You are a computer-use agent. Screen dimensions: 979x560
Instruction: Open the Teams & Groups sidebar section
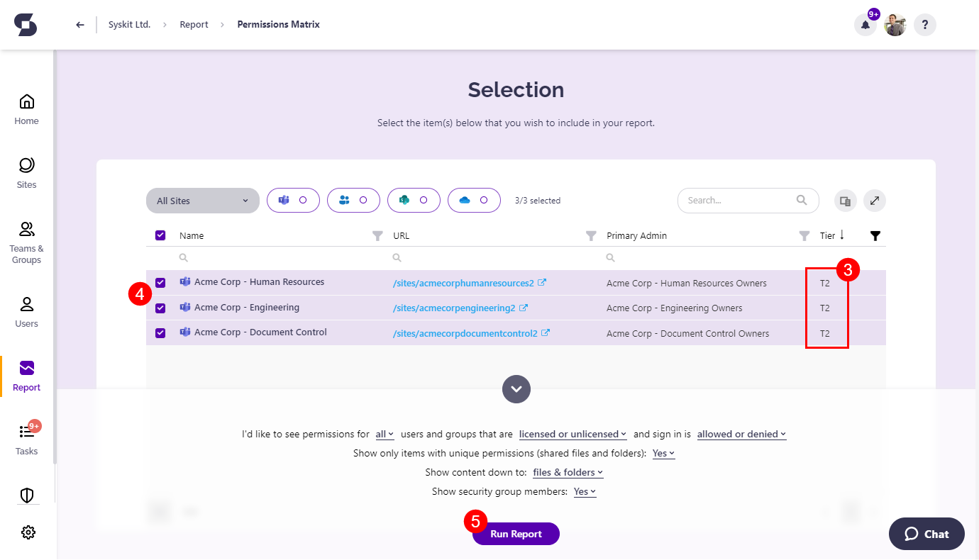click(x=26, y=241)
